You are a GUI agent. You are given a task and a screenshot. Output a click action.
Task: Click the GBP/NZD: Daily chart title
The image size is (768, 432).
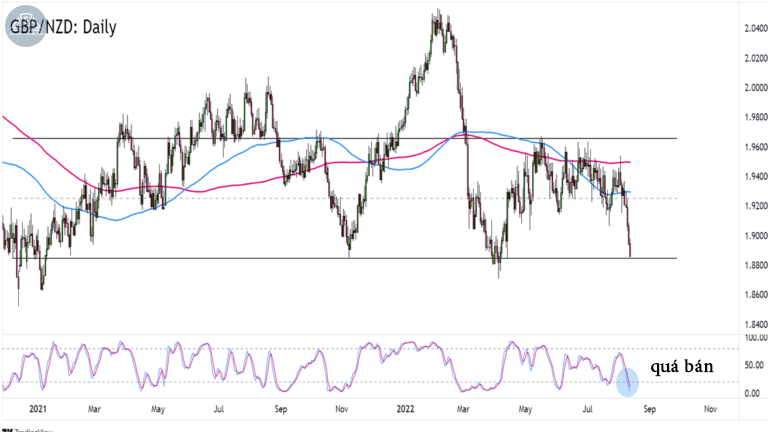pos(63,27)
